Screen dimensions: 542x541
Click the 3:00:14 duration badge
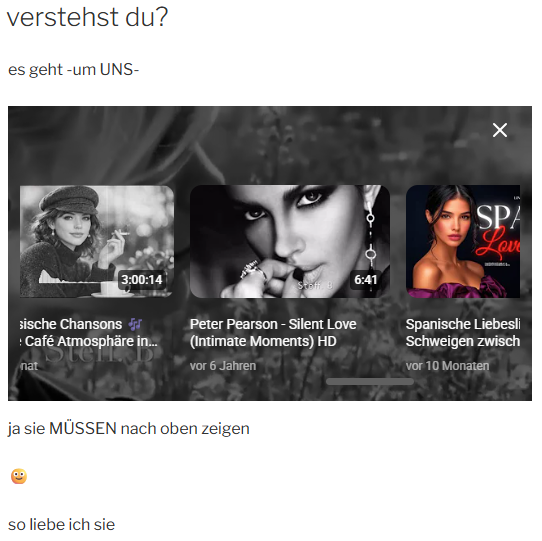[x=142, y=279]
